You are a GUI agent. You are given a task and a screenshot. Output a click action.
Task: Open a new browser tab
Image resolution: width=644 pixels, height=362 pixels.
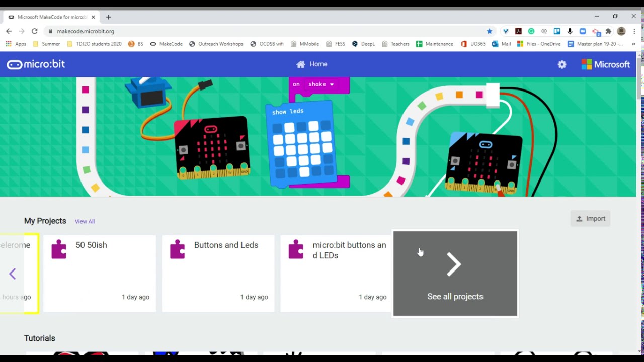coord(108,17)
